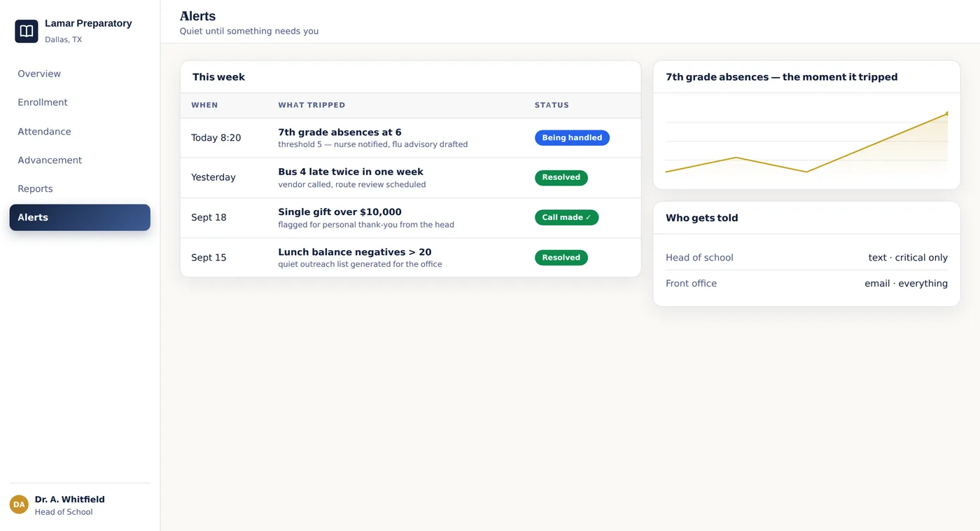Viewport: 980px width, 531px height.
Task: Click the Being handled status badge
Action: [572, 138]
